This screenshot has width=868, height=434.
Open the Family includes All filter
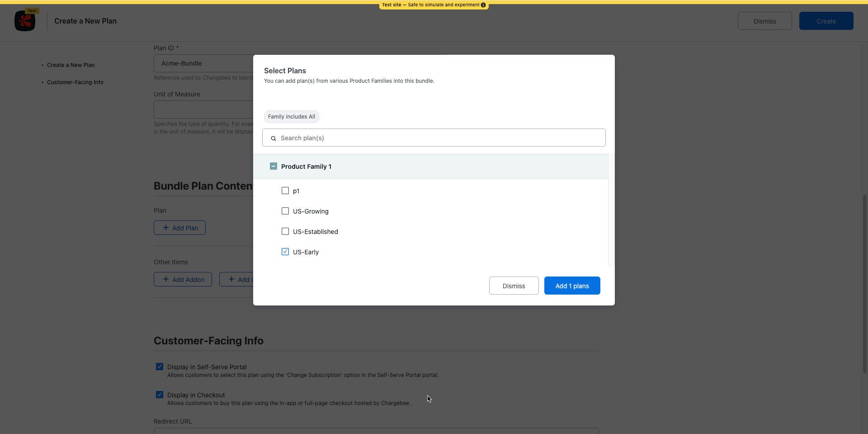click(292, 117)
